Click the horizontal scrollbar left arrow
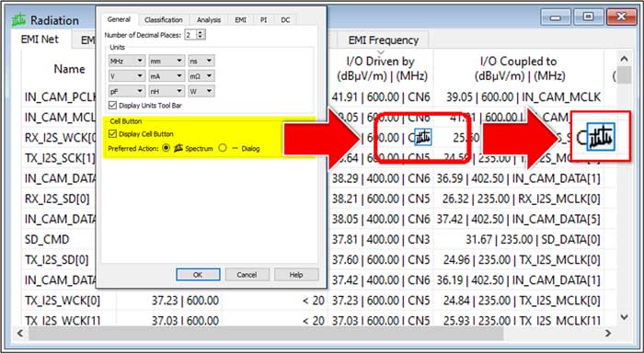The width and height of the screenshot is (644, 353). click(x=20, y=334)
